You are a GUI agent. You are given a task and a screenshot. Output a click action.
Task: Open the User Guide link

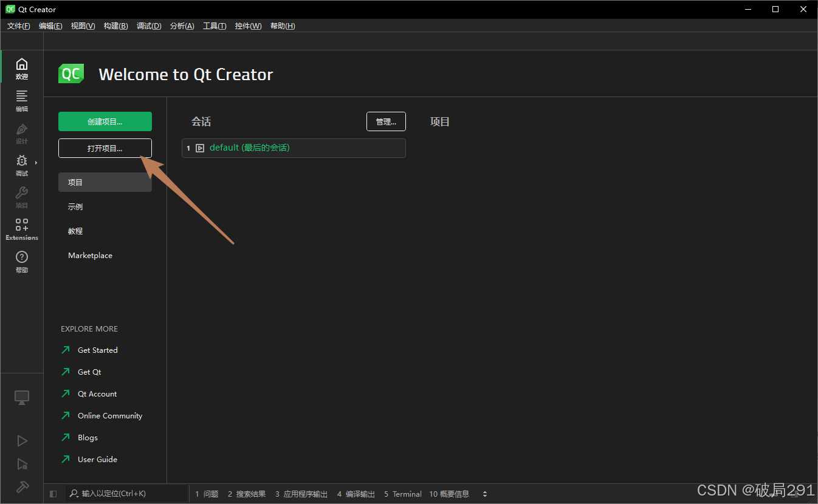(x=97, y=459)
